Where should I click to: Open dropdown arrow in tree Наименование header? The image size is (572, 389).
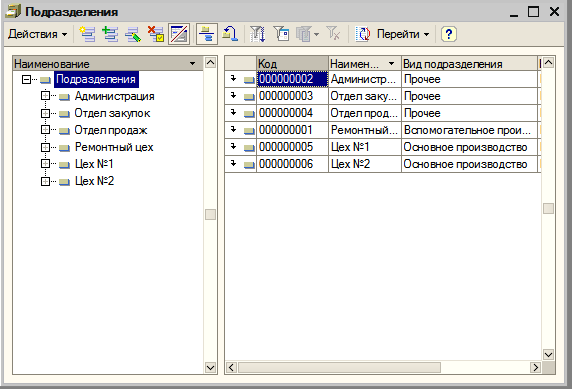pos(193,63)
